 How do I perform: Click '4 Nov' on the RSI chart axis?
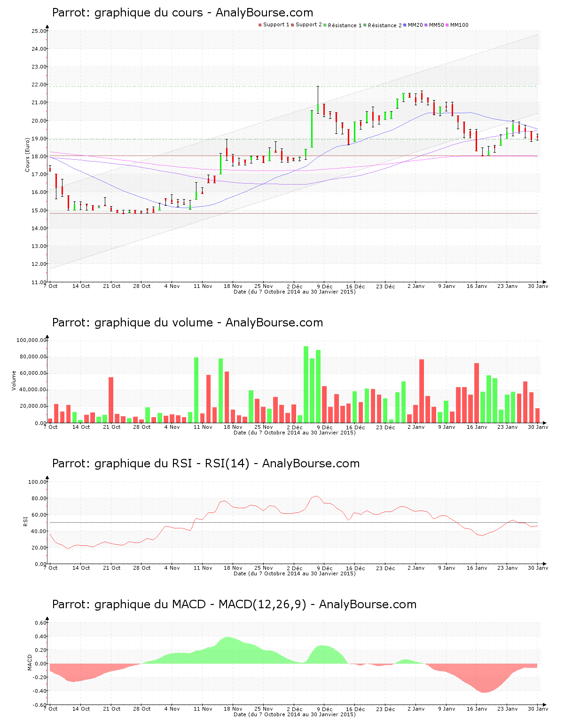point(172,568)
